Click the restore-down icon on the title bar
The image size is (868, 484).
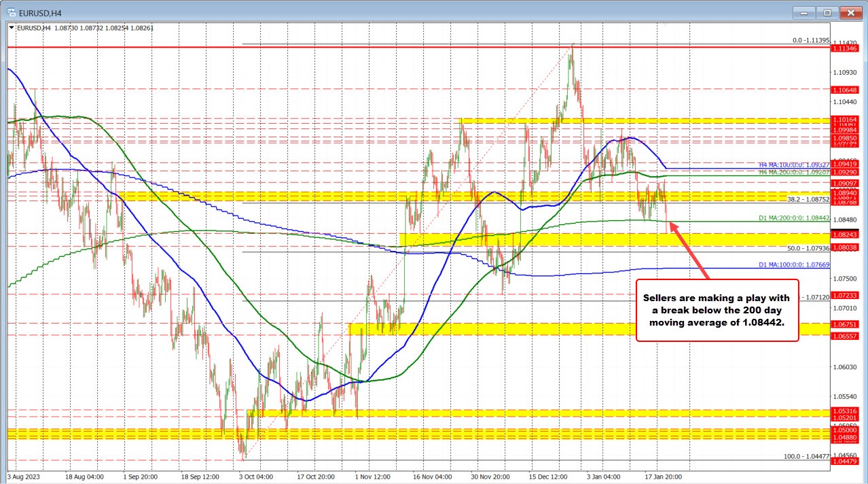pos(828,12)
